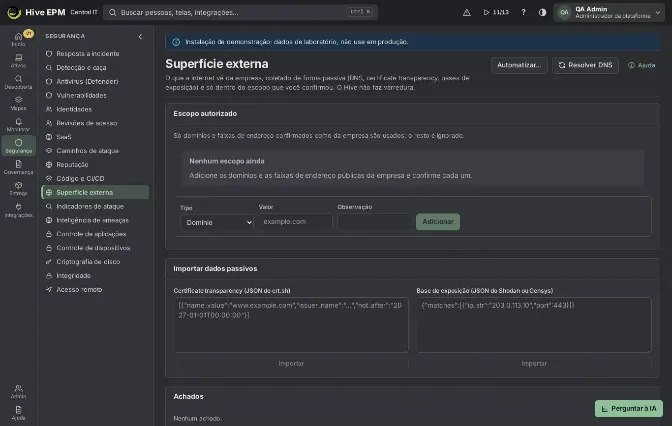672x426 pixels.
Task: Toggle the dark/light theme contrast icon
Action: coord(542,12)
